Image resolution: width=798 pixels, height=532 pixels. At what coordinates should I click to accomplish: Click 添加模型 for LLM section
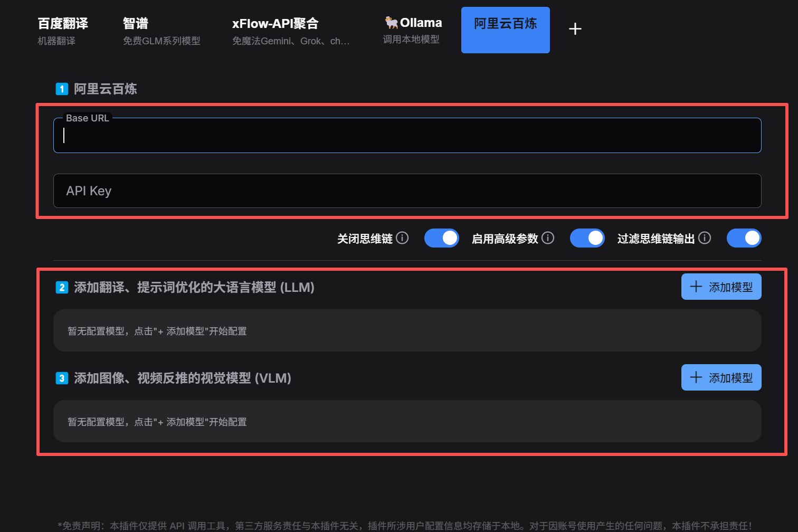[x=721, y=287]
